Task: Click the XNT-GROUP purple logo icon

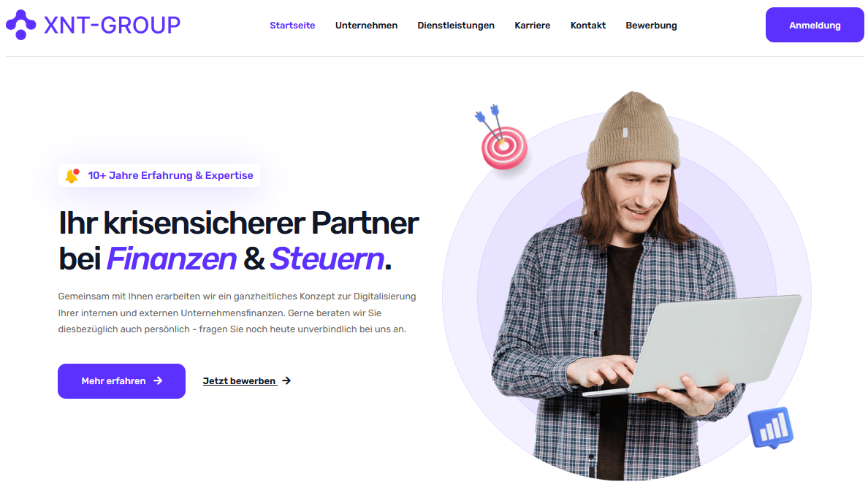Action: click(20, 25)
